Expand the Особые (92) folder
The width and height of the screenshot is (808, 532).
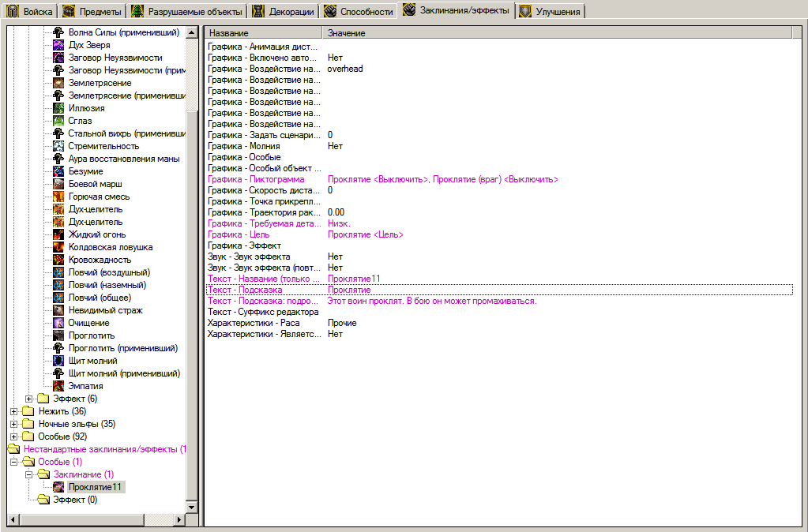[14, 436]
